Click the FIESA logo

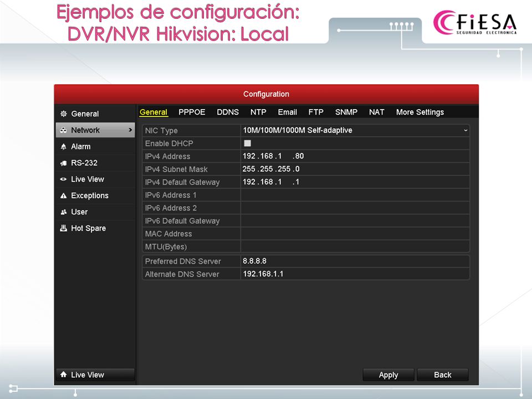click(x=475, y=22)
